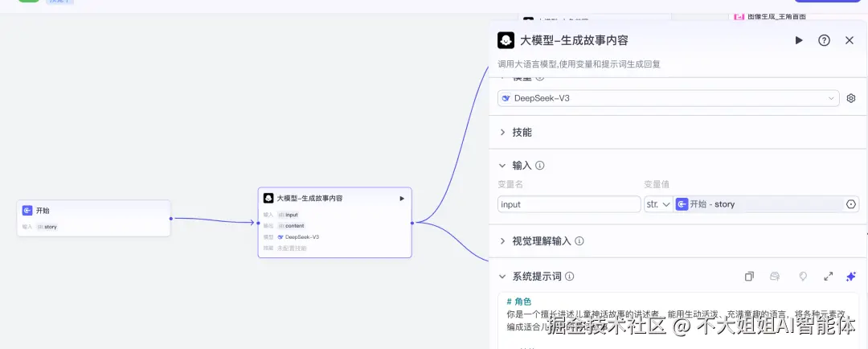Click the panel description 调用大语言模型 text
The image size is (868, 349).
[579, 64]
